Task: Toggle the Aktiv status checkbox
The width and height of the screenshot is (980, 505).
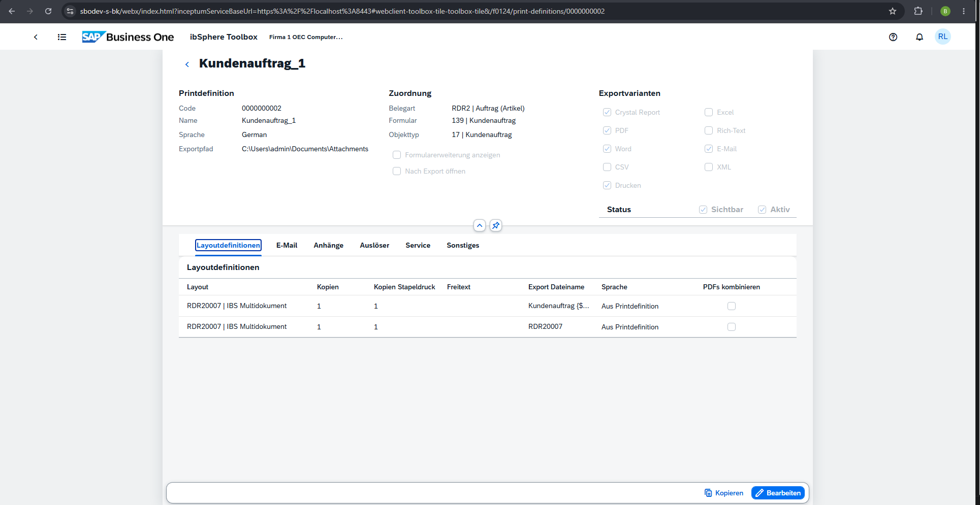Action: pos(762,210)
